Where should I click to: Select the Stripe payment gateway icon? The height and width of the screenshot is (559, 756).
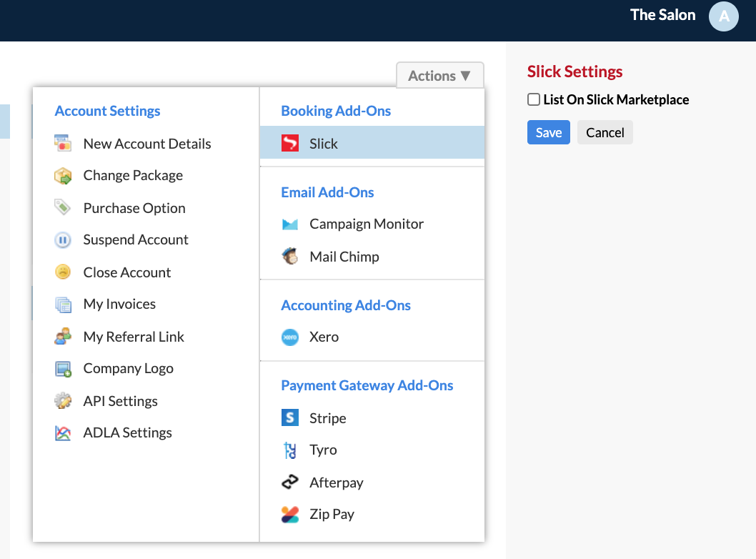pos(290,417)
